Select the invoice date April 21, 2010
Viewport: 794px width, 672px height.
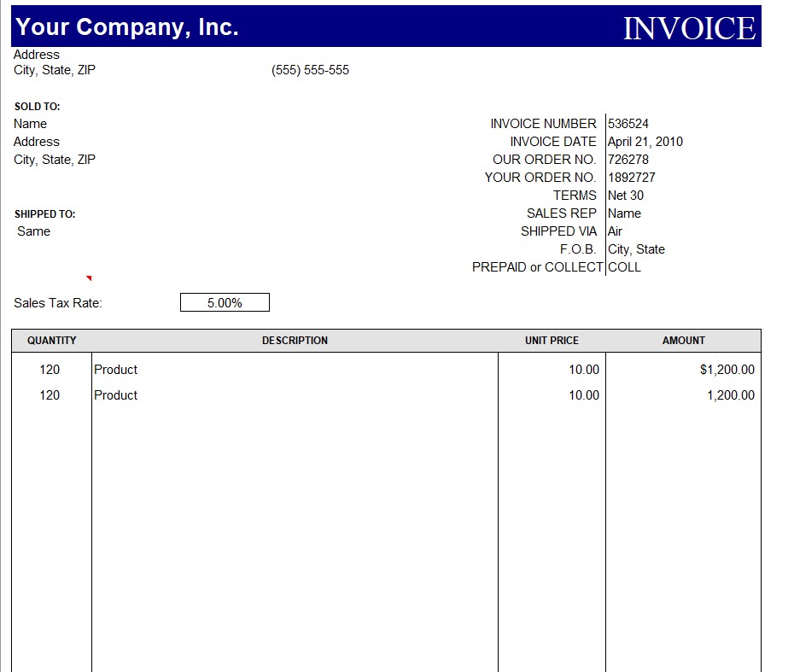(645, 141)
